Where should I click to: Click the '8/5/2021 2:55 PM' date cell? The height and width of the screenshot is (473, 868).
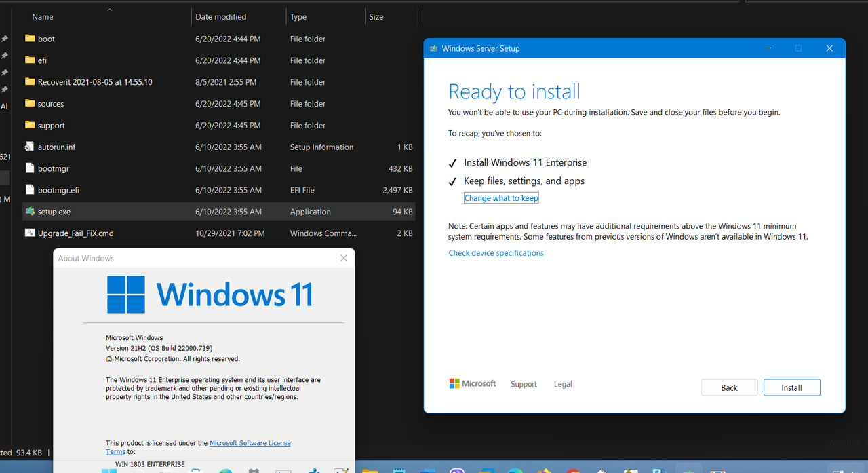226,82
